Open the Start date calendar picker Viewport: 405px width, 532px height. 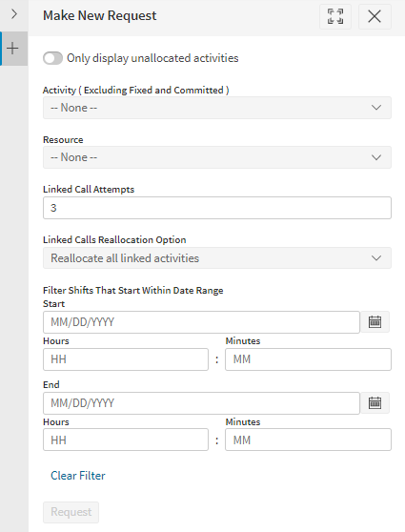point(375,321)
